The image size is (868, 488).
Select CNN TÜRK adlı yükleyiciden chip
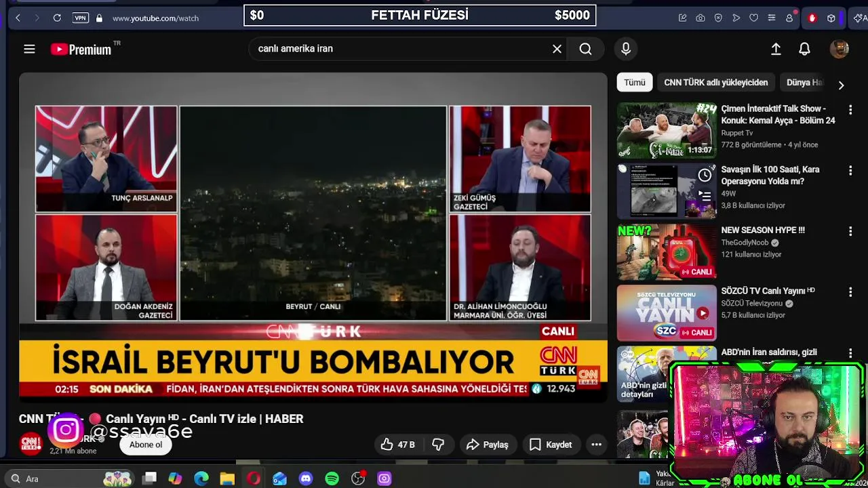[716, 82]
